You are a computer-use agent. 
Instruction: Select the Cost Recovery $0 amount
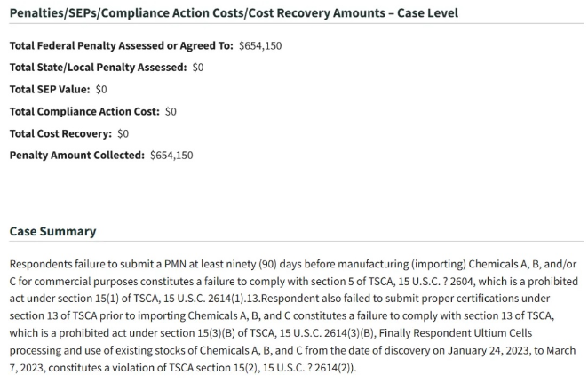tap(123, 134)
